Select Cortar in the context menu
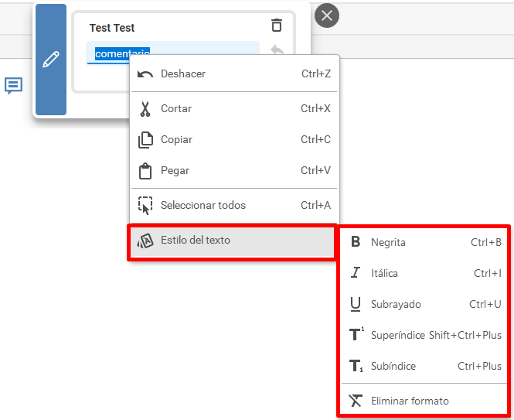Viewport: 514px width, 420px height. point(234,108)
